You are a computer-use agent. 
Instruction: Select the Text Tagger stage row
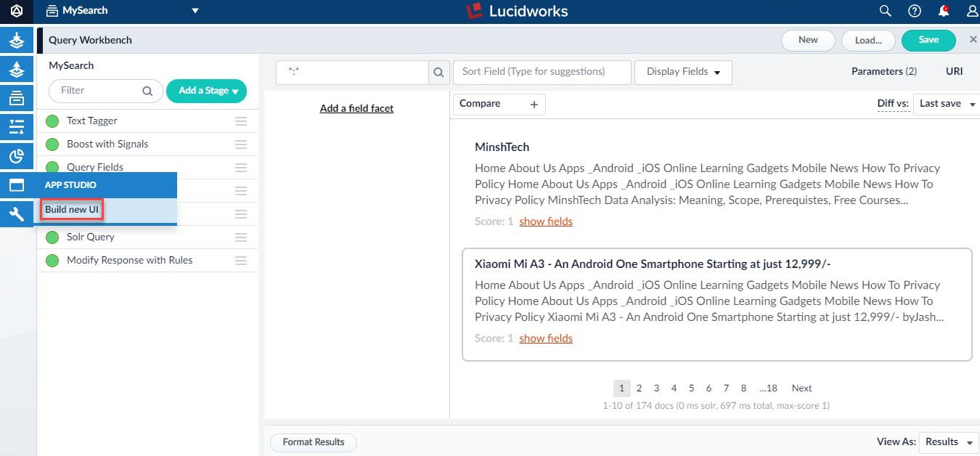(x=147, y=121)
